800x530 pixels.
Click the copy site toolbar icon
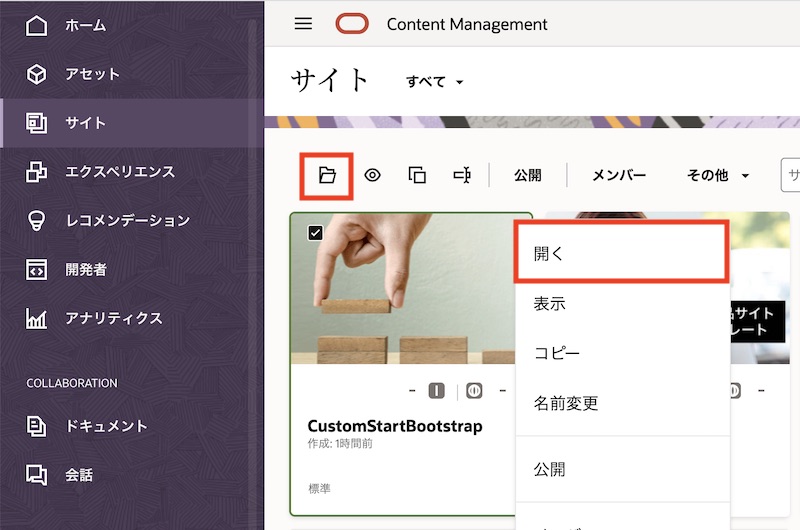pos(417,175)
